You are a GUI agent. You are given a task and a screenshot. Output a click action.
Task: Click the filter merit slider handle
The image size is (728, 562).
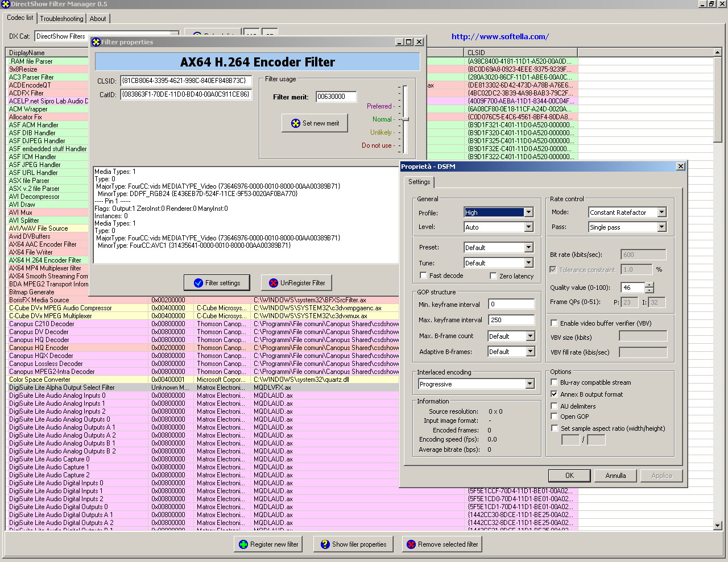coord(406,119)
